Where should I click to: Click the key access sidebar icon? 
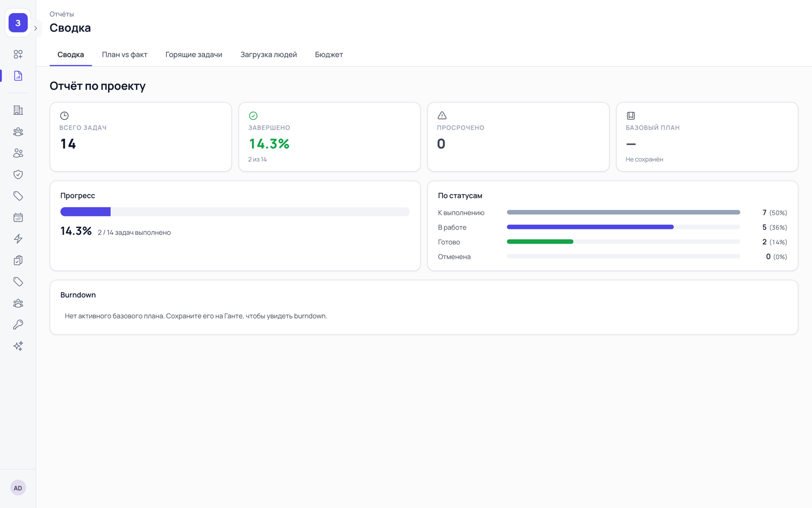18,325
